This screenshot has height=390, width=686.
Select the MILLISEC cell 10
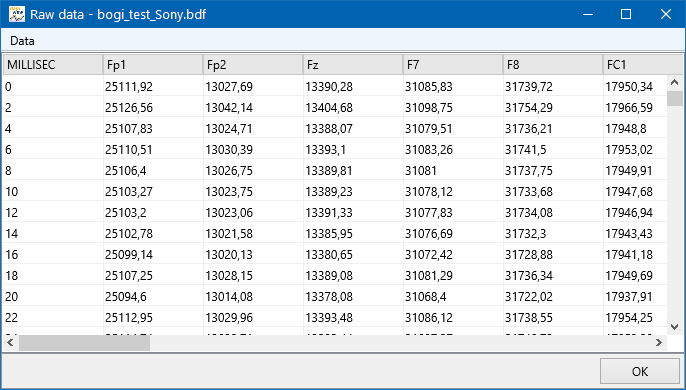53,192
